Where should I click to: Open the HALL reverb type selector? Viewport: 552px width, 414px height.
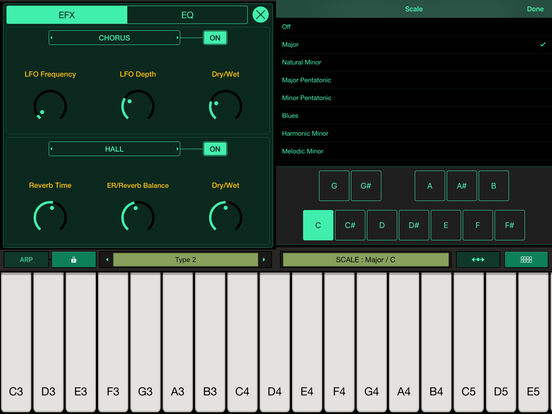(x=114, y=149)
